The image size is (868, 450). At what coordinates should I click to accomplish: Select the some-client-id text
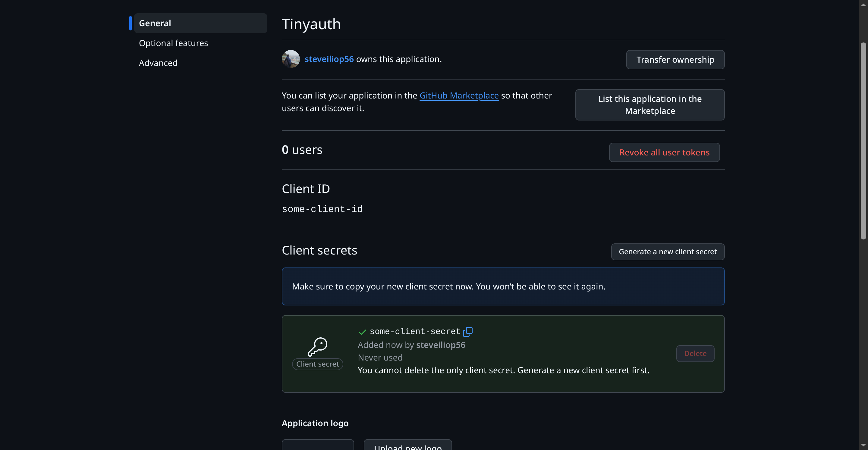pyautogui.click(x=322, y=209)
